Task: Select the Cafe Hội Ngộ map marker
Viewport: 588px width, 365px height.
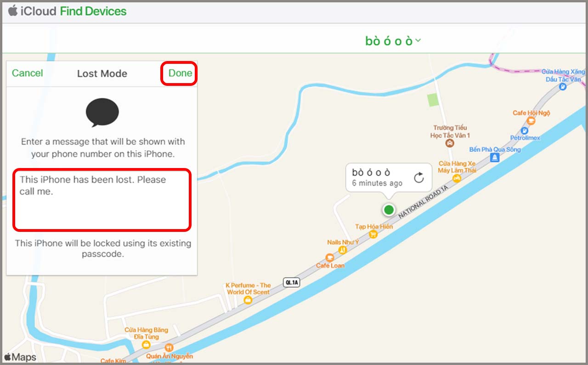Action: 531,121
